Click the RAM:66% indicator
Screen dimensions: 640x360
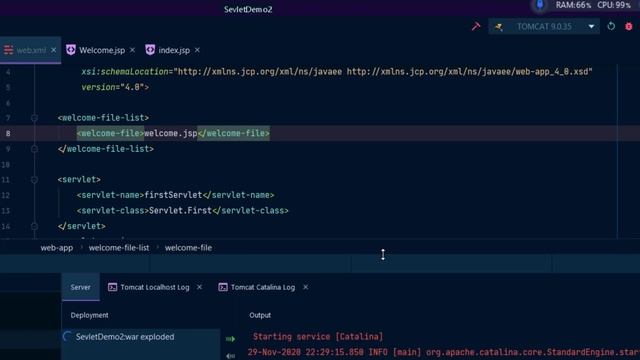(x=573, y=5)
